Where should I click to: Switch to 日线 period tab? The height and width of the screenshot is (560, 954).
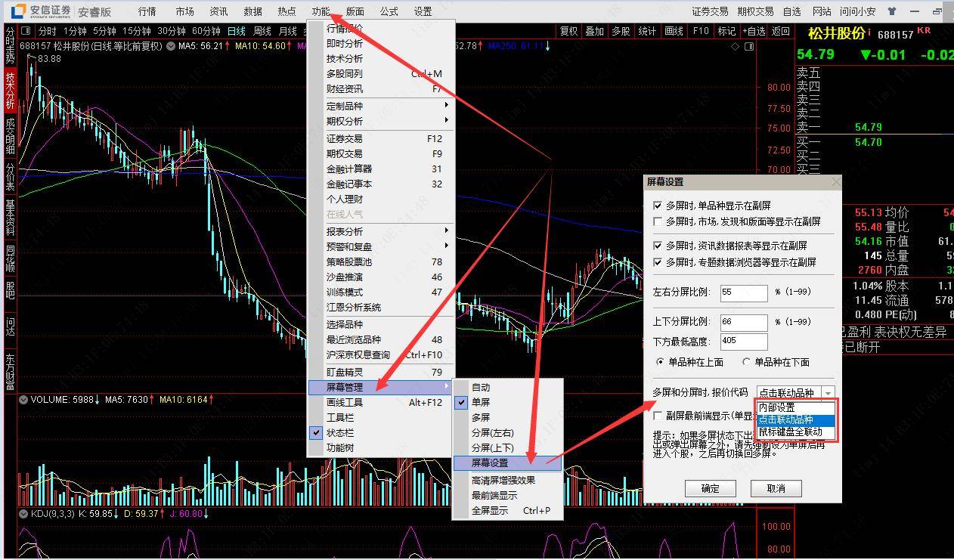[236, 31]
